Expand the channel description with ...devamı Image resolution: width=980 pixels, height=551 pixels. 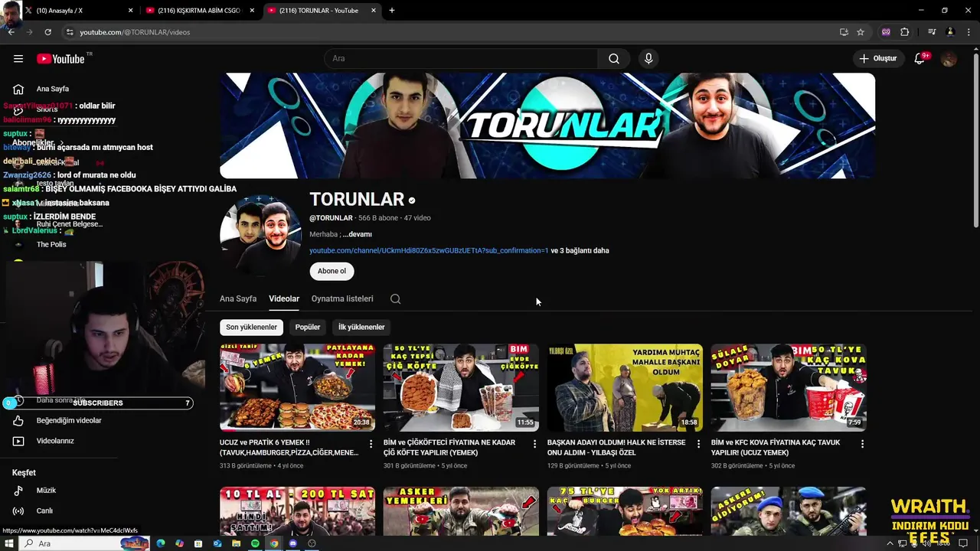[358, 234]
